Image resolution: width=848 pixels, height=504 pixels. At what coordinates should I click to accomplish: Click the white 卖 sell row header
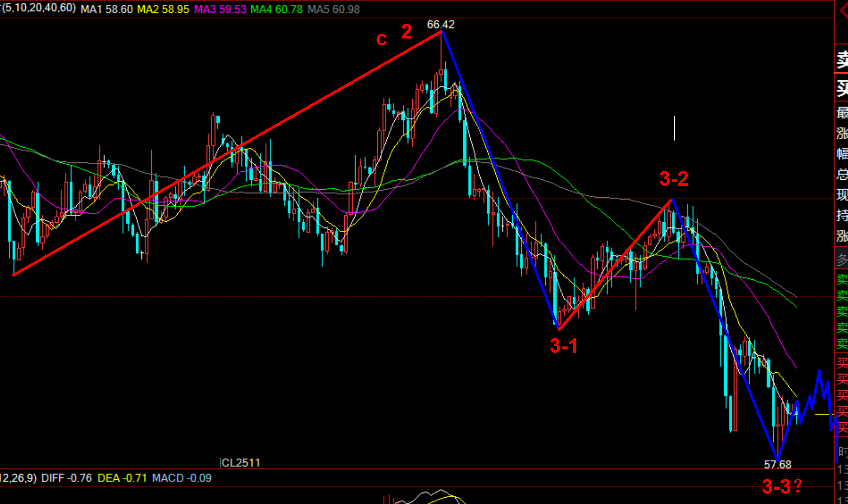click(842, 60)
